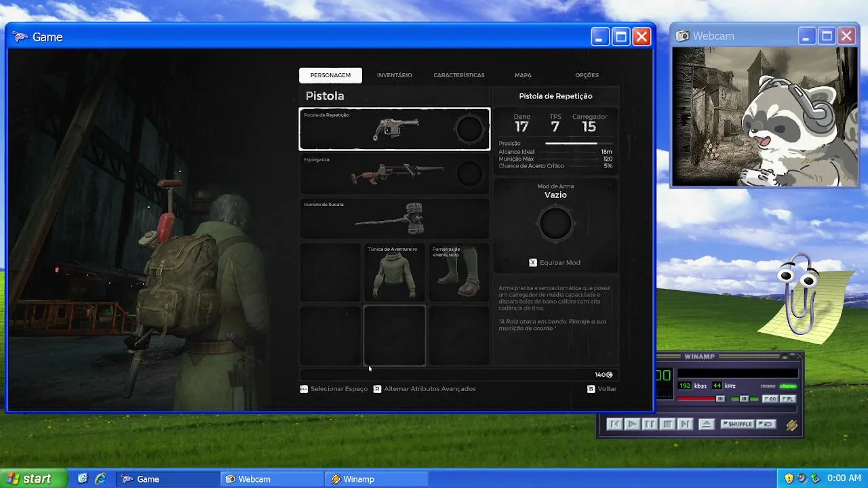
Task: Click the Vazio mod label
Action: [555, 195]
